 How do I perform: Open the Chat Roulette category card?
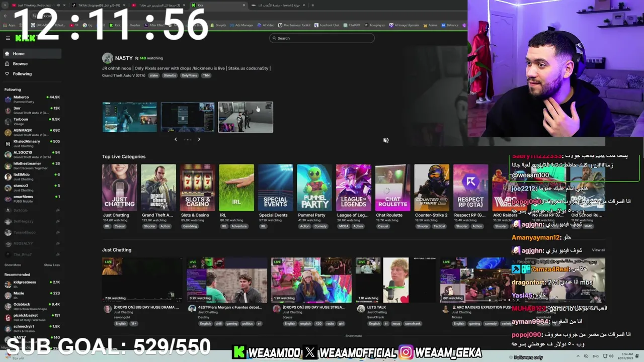(392, 188)
